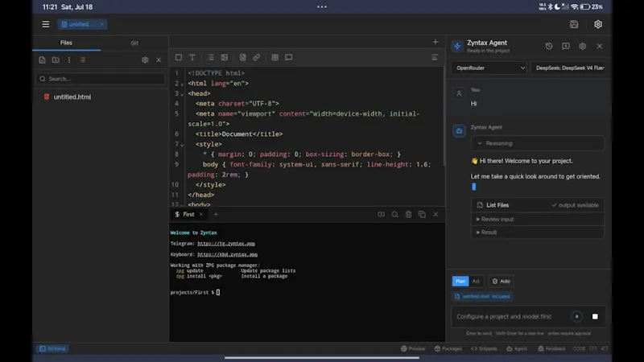Open the Telegram link in terminal
Screen dimensions: 644x362
[x=226, y=244]
